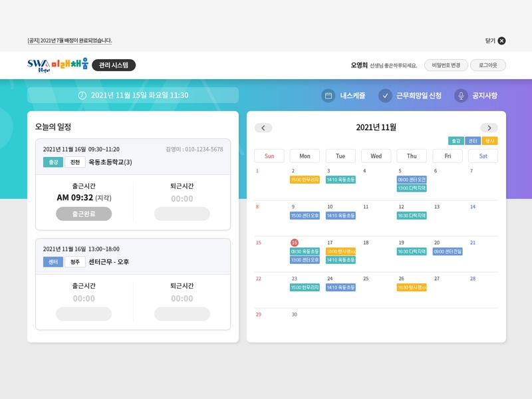Select the 센터 blue legend swatch
This screenshot has height=399, width=532.
tap(473, 141)
